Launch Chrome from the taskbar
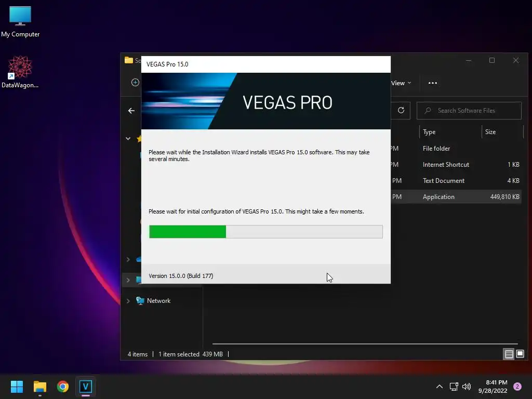532x399 pixels. click(x=63, y=387)
